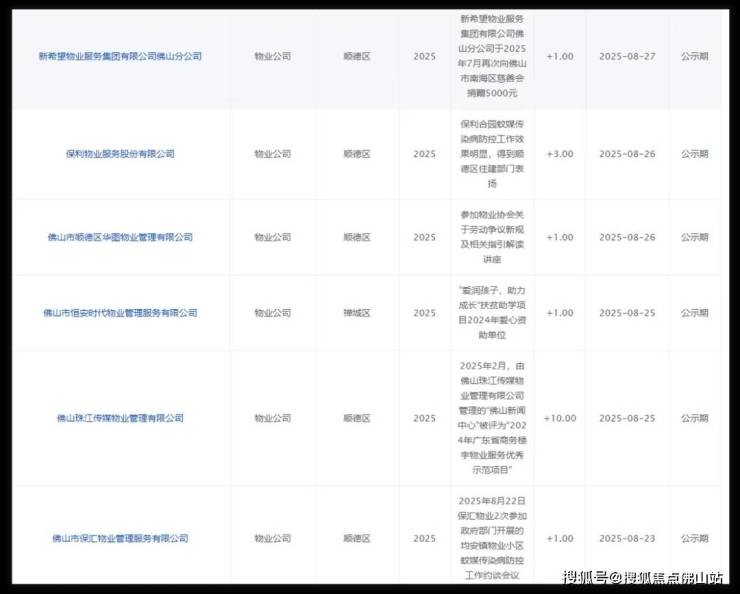Click 顺德区 in 珠江传媒 row

pyautogui.click(x=357, y=418)
